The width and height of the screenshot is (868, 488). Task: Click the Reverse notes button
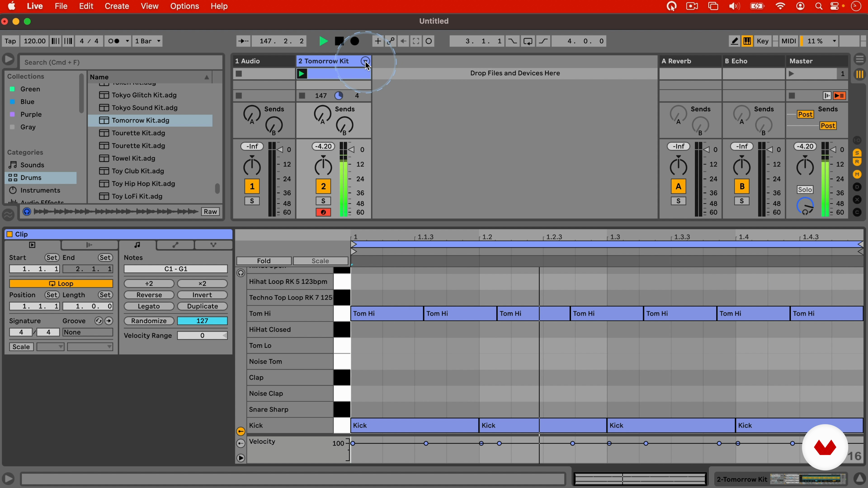(x=149, y=295)
